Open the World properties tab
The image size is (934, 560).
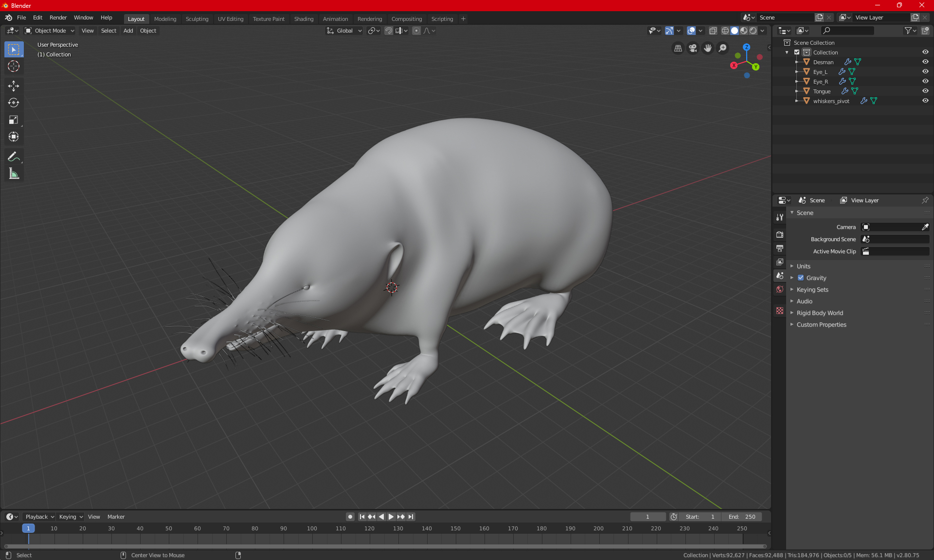click(x=780, y=289)
